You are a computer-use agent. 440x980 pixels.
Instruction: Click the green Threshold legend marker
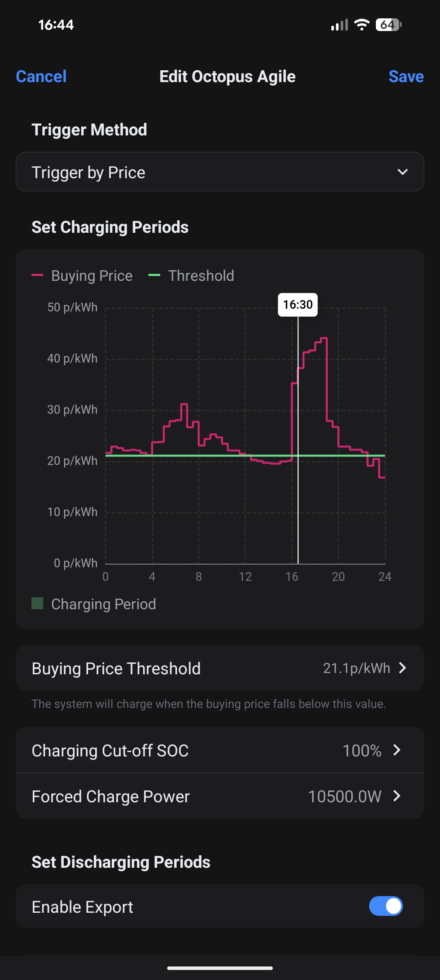tap(155, 275)
